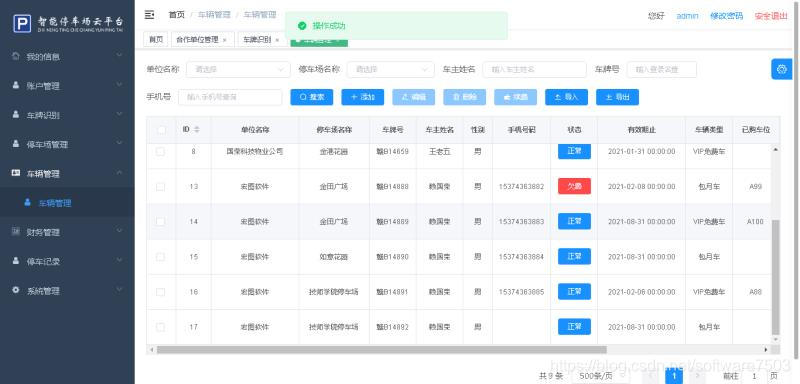The width and height of the screenshot is (800, 384).
Task: Go to next page using right chevron
Action: [x=697, y=376]
